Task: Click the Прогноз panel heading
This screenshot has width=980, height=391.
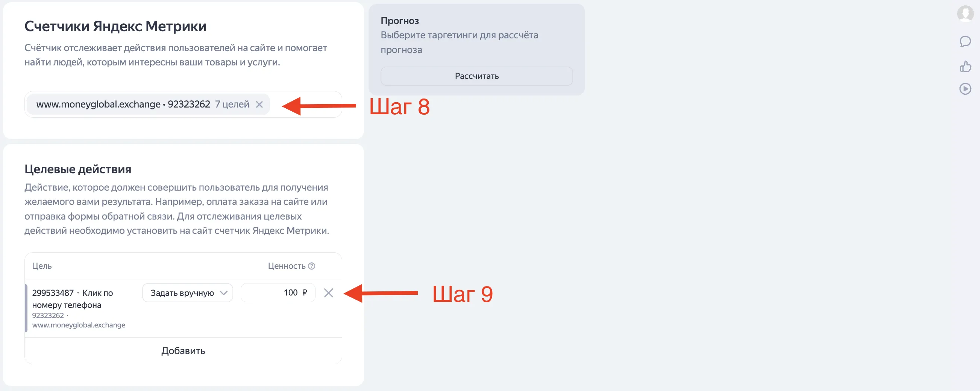Action: coord(399,21)
